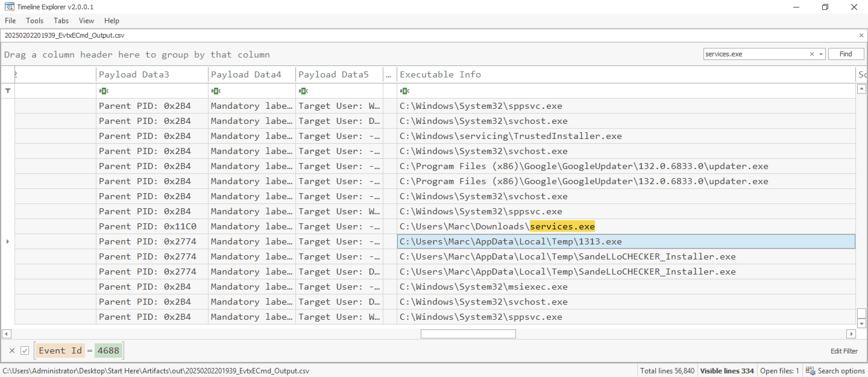Click the Payload Data5 column header

(339, 74)
